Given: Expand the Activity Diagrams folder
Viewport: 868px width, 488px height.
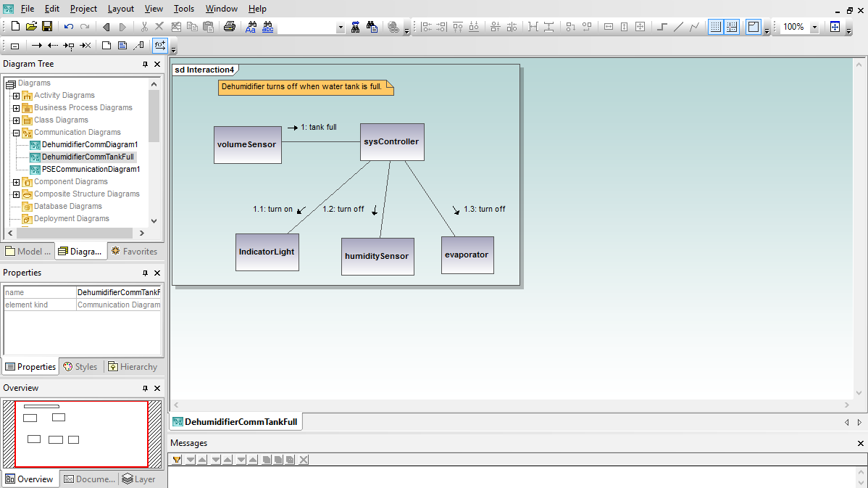Looking at the screenshot, I should (16, 95).
